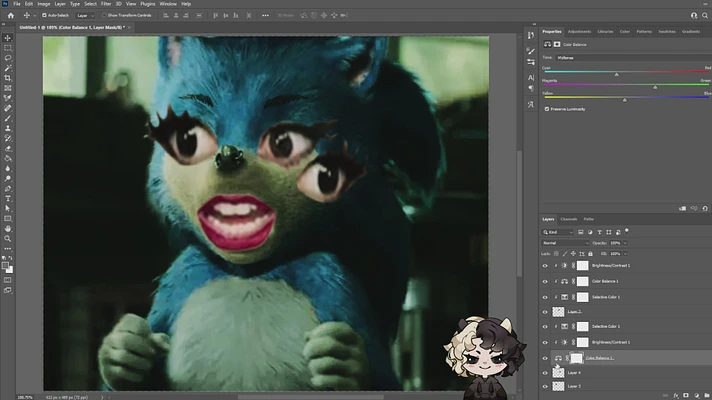Toggle the Preserve Luminosity checkbox
712x400 pixels.
coord(547,109)
